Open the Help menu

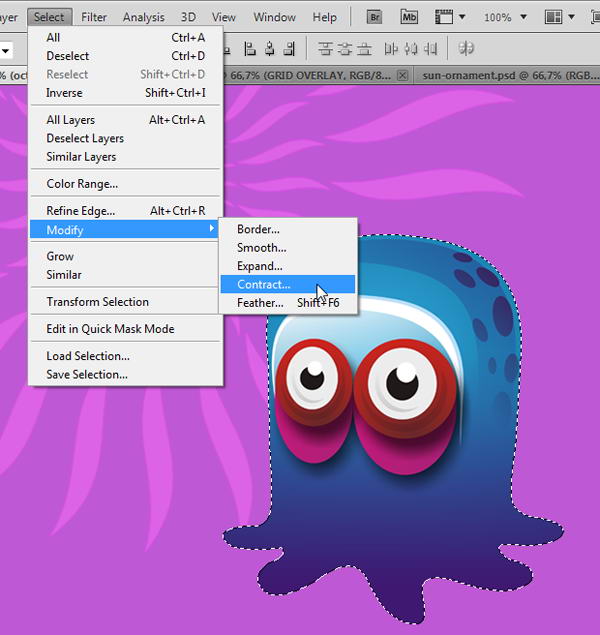[x=325, y=17]
